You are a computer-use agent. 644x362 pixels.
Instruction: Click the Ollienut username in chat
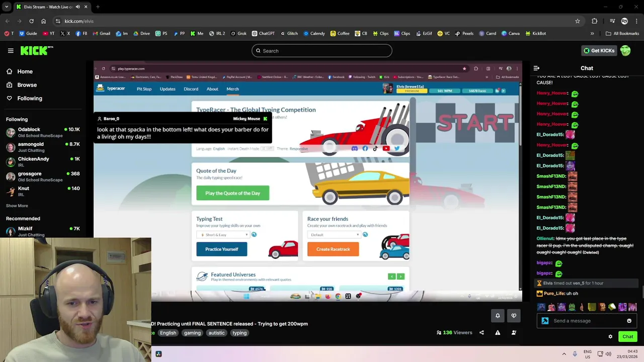[x=545, y=238]
